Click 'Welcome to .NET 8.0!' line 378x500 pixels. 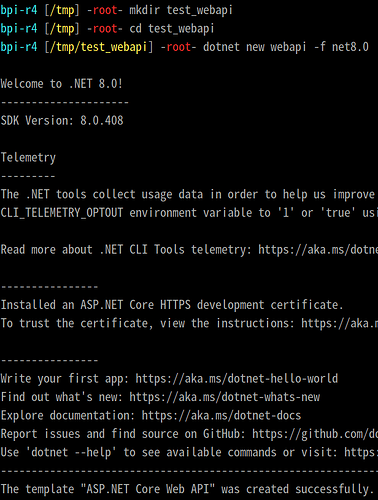[62, 84]
